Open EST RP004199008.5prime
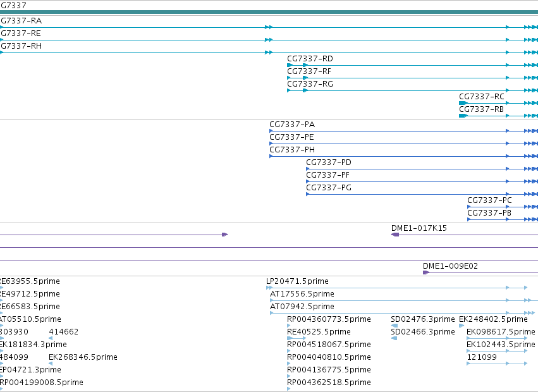538x392 pixels. click(x=42, y=383)
